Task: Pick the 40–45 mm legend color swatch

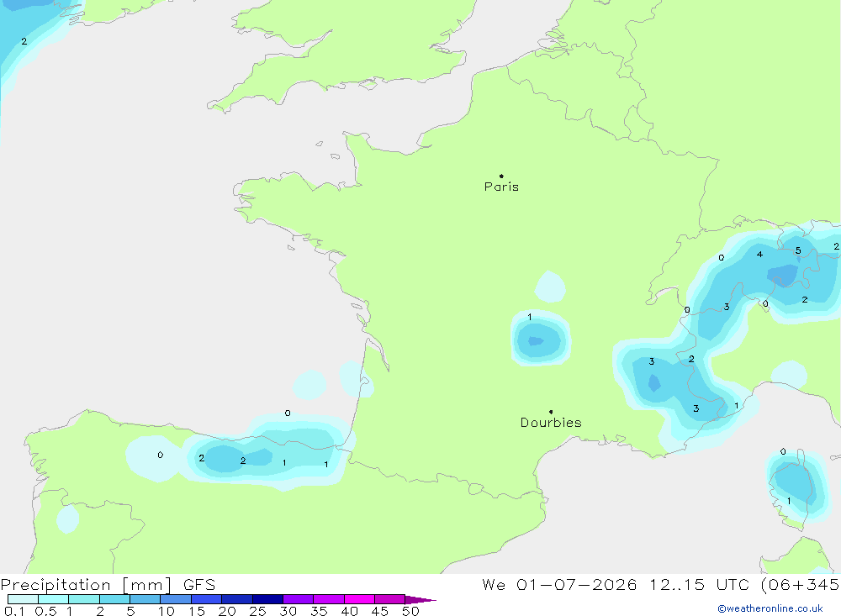Action: coord(359,599)
